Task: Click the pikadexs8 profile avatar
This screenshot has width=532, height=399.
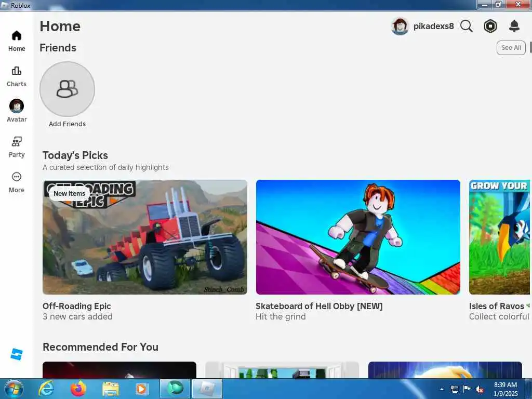Action: [x=400, y=26]
